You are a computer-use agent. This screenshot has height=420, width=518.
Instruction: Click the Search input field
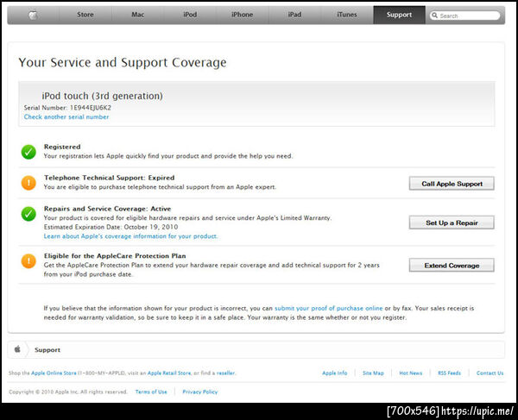465,16
